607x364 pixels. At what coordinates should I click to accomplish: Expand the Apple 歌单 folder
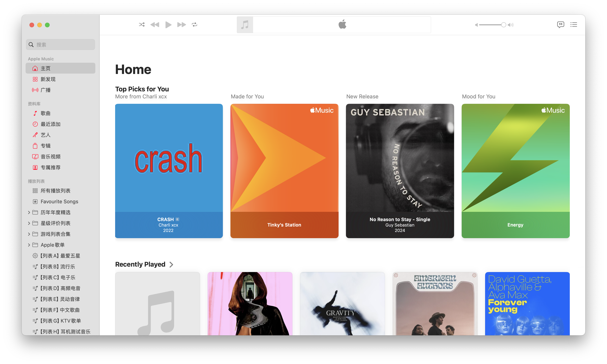coord(29,245)
